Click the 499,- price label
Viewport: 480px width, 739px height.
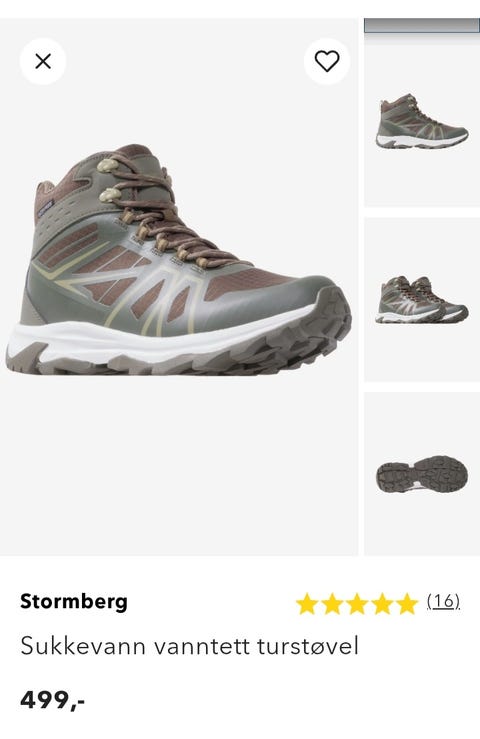tap(52, 700)
